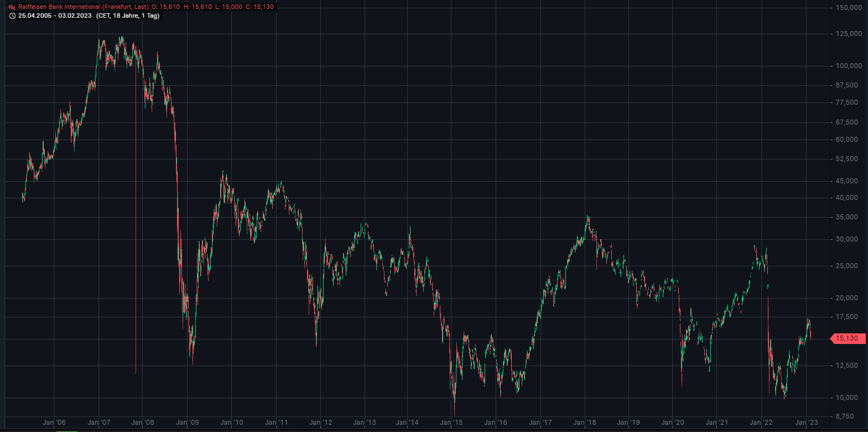Click the Jan '23 time axis label

(806, 423)
